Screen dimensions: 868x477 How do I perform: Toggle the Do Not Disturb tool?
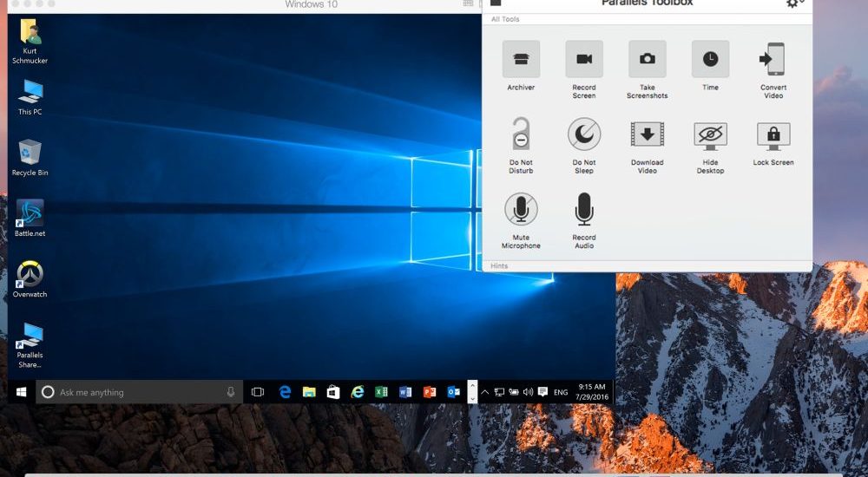tap(521, 134)
